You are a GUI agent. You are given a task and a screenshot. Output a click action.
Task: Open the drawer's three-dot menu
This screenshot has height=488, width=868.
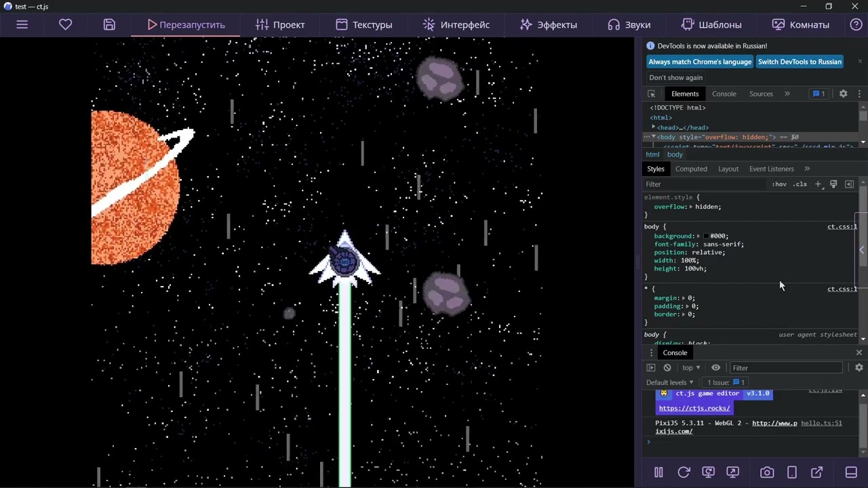pos(652,353)
